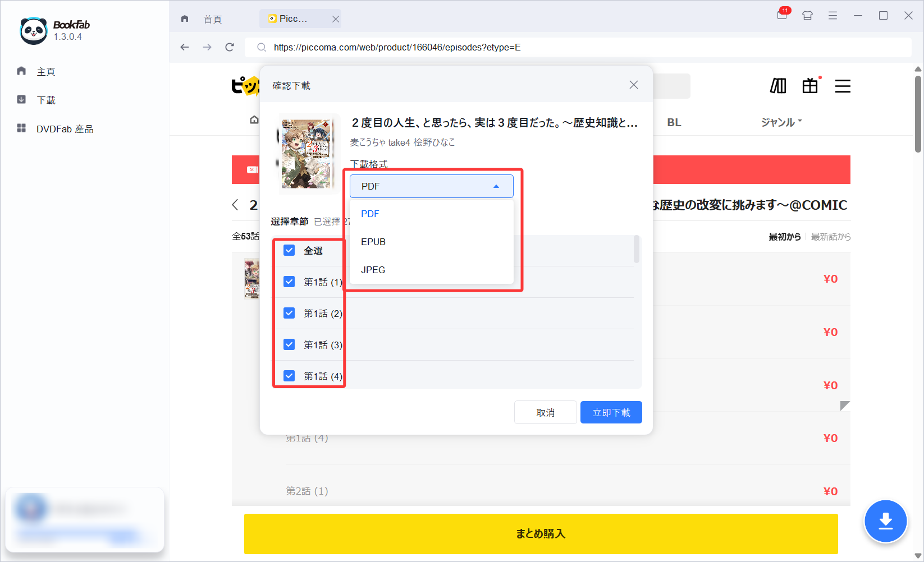This screenshot has width=924, height=562.
Task: Open notifications icon with 11 badge
Action: (782, 15)
